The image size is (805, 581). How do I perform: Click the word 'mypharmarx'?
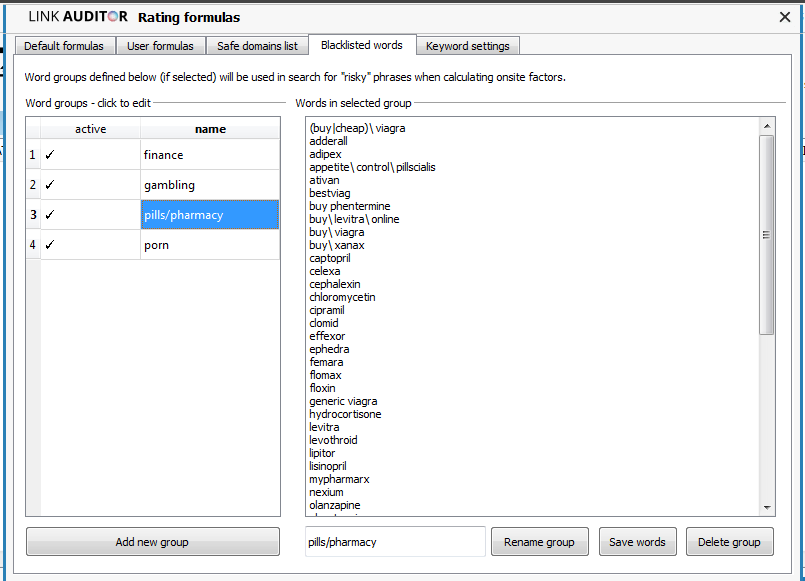point(339,479)
